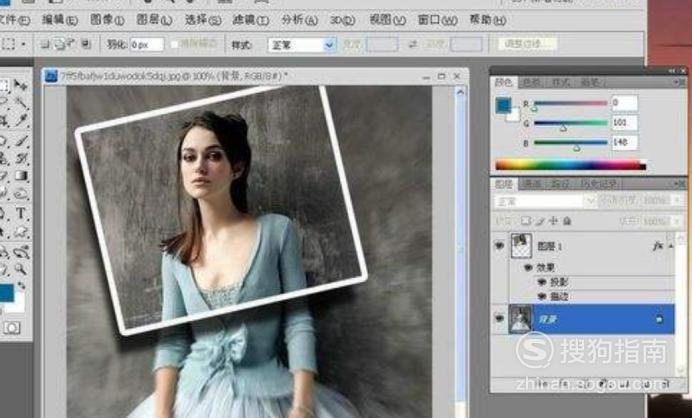Click the document window Photoshop icon
This screenshot has width=692, height=418.
pos(51,76)
